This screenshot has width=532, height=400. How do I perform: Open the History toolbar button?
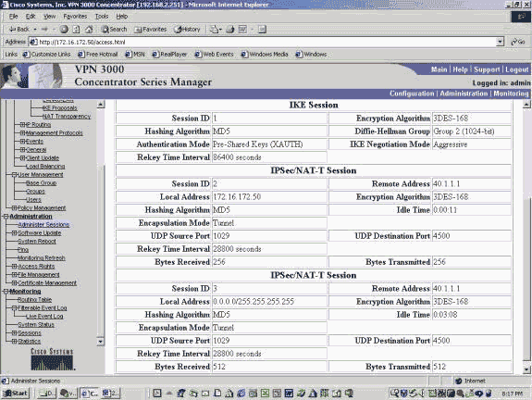tap(187, 30)
